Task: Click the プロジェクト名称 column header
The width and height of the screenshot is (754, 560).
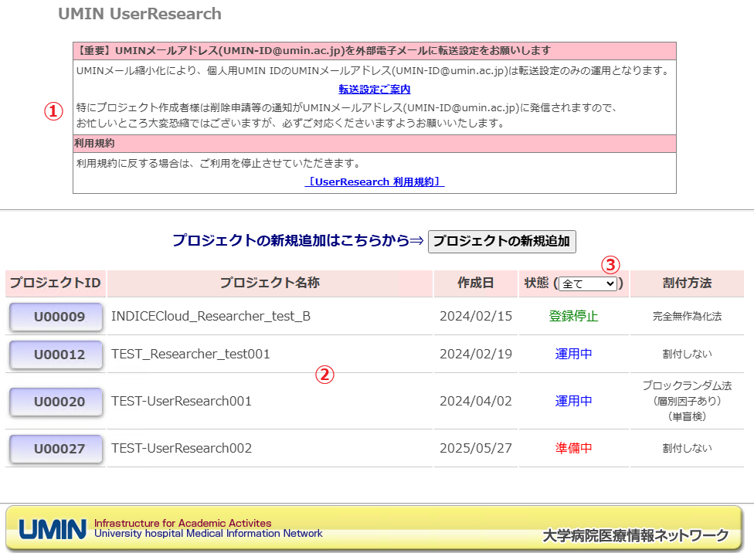Action: pyautogui.click(x=270, y=283)
